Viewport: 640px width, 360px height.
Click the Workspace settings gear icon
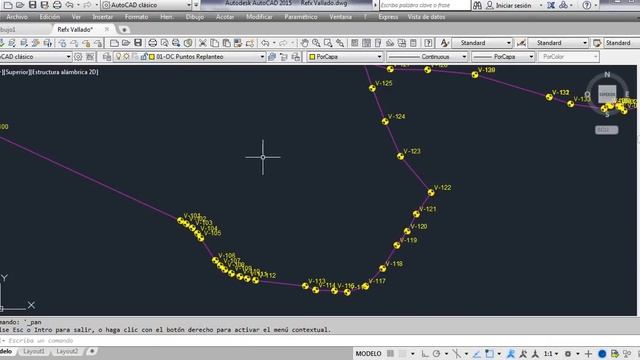tap(78, 57)
